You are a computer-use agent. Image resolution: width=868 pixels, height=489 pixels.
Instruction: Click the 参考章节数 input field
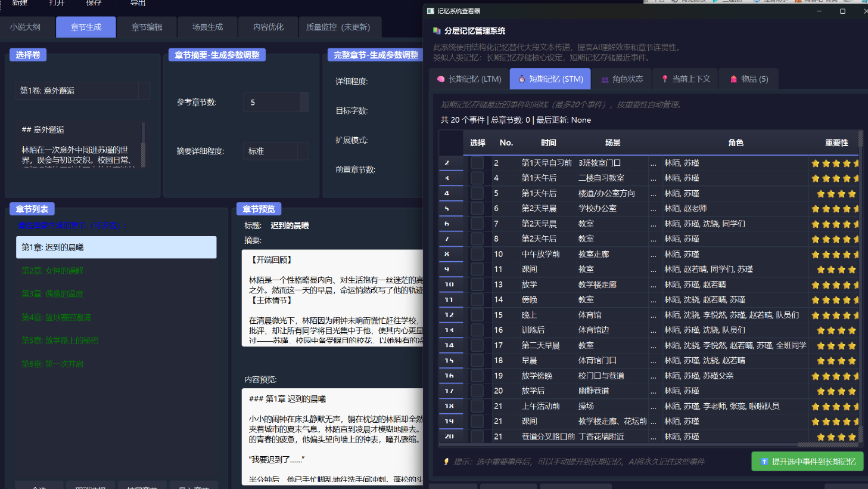click(x=271, y=102)
